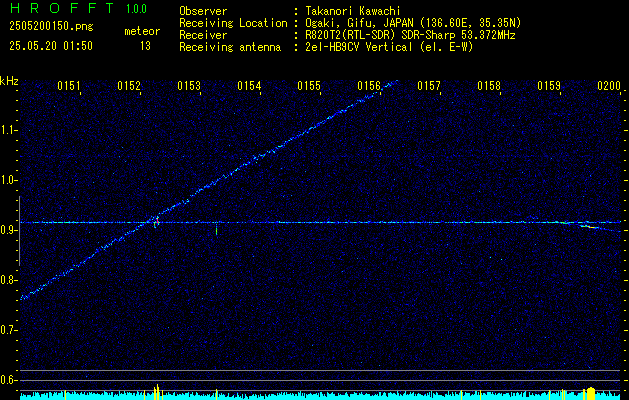
Task: Click the 0200 time axis label
Action: (x=609, y=86)
